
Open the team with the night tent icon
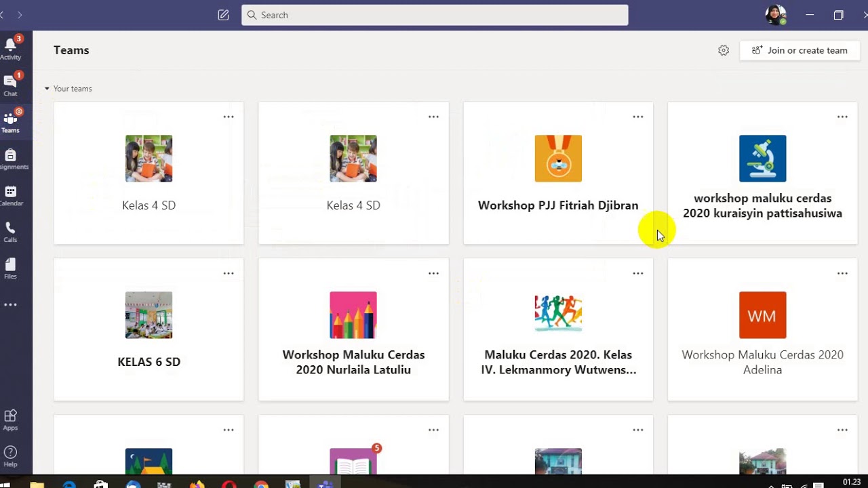click(149, 461)
